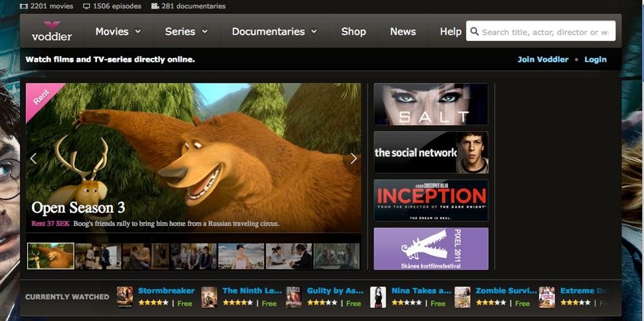Screen dimensions: 644x321
Task: Select the seventh carousel thumbnail
Action: click(336, 256)
